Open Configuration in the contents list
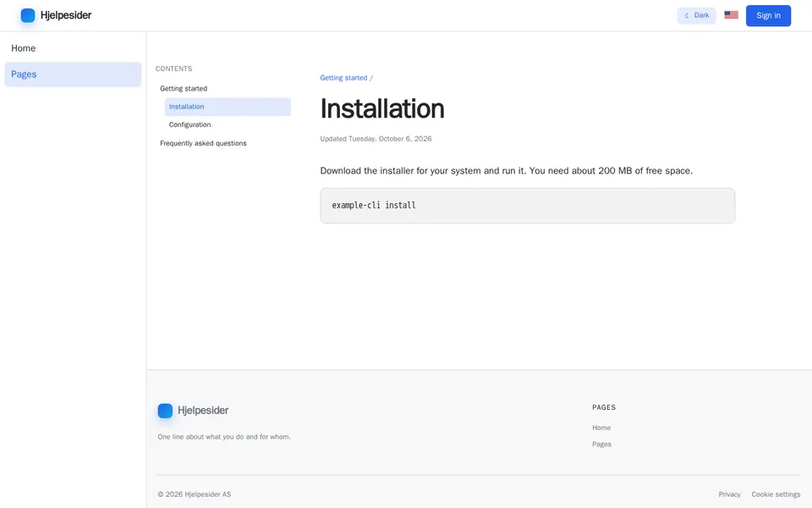This screenshot has height=508, width=812. point(189,125)
